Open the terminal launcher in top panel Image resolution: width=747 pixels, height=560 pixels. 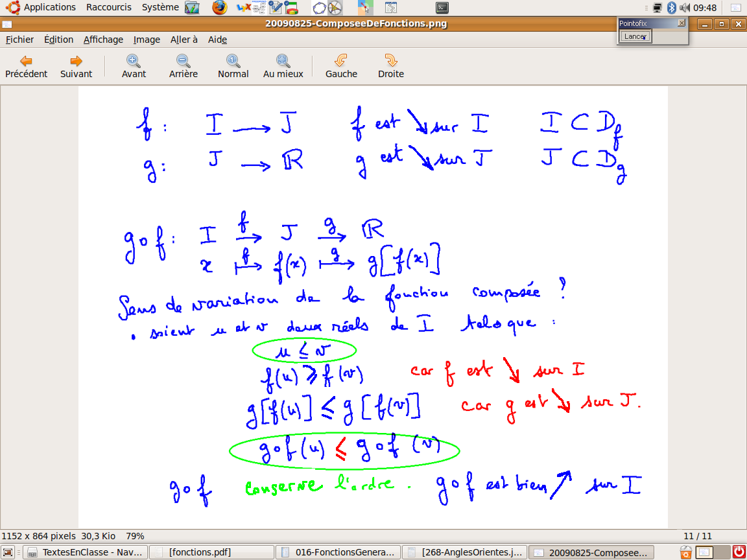[x=442, y=8]
